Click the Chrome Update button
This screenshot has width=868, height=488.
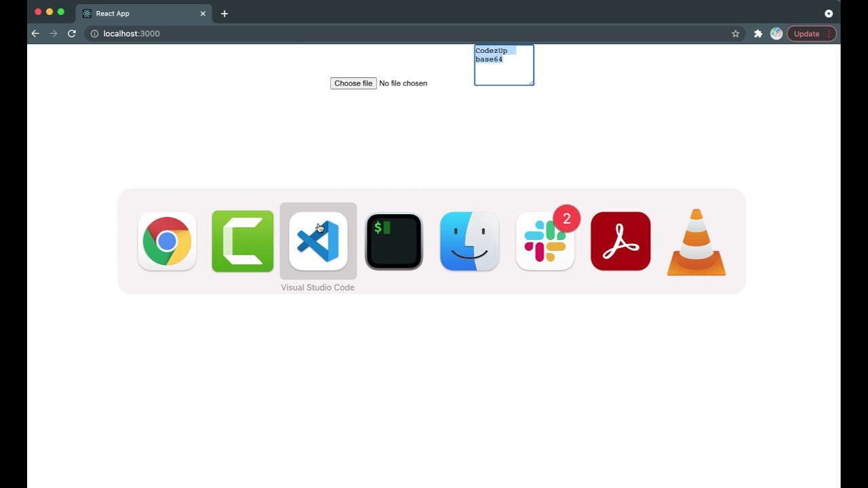point(811,33)
